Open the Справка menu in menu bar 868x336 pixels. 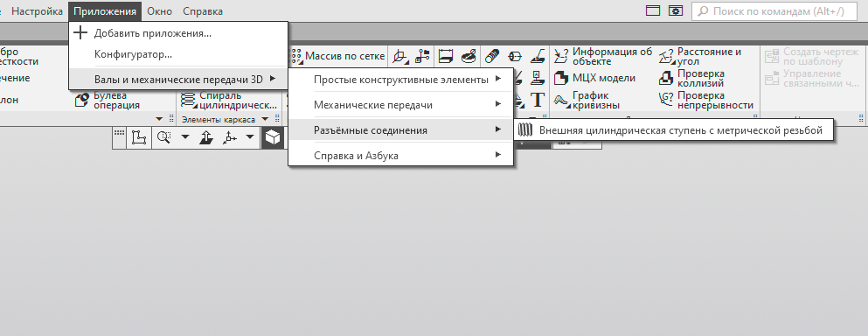(203, 11)
